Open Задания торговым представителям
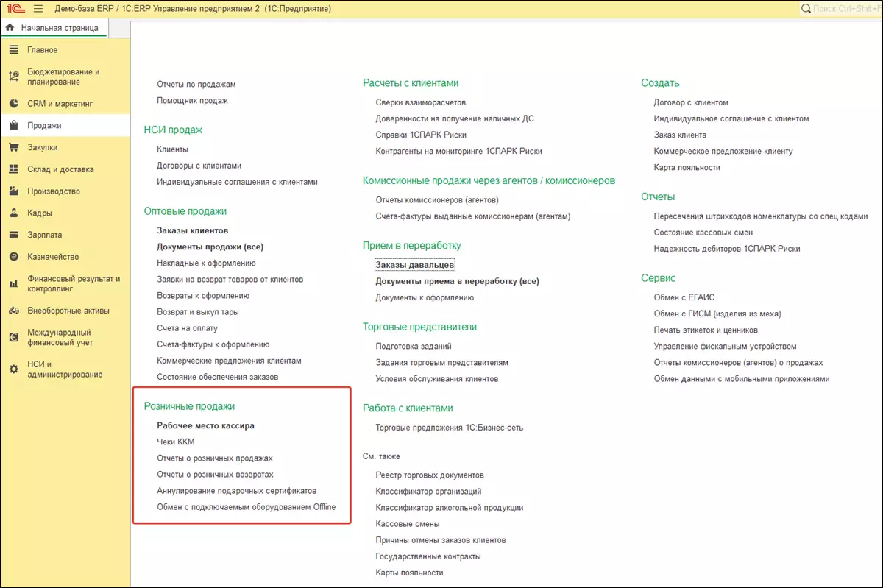The height and width of the screenshot is (588, 883). point(441,363)
